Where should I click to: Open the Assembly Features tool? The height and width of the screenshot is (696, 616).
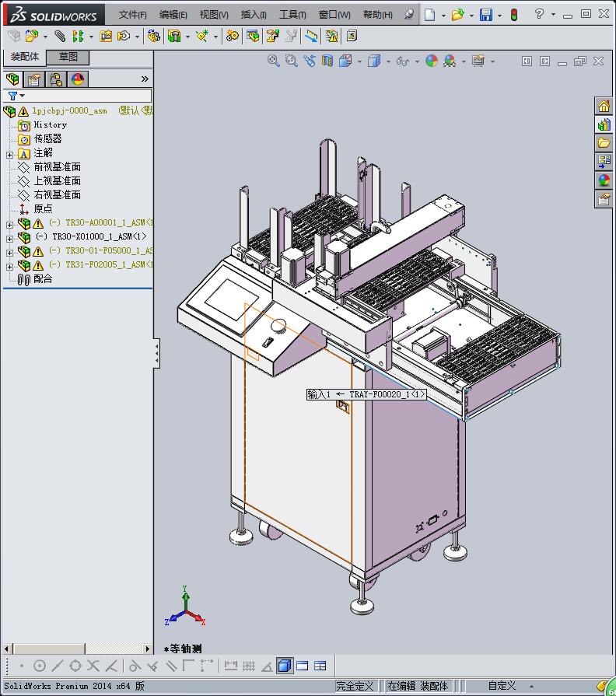[x=174, y=36]
